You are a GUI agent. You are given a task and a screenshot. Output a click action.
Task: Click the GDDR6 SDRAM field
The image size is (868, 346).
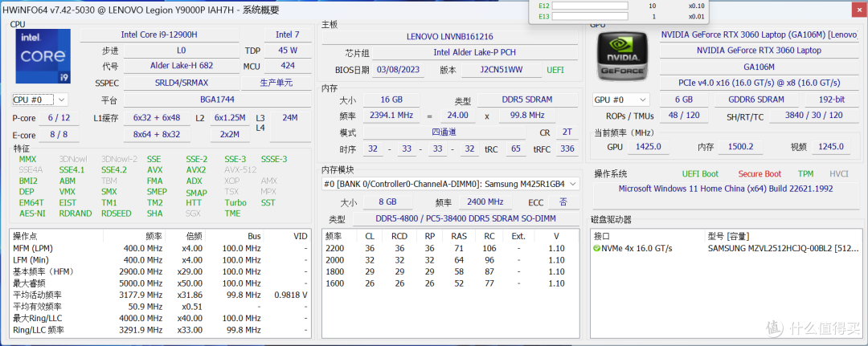click(x=756, y=100)
